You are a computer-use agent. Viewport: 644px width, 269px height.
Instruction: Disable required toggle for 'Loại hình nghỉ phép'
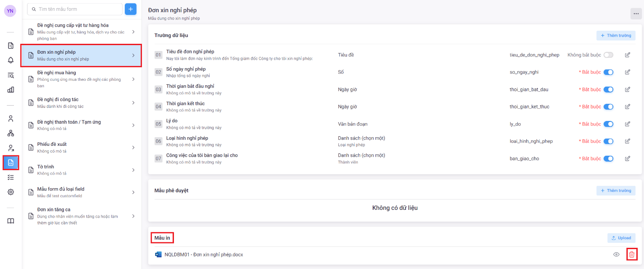click(608, 141)
